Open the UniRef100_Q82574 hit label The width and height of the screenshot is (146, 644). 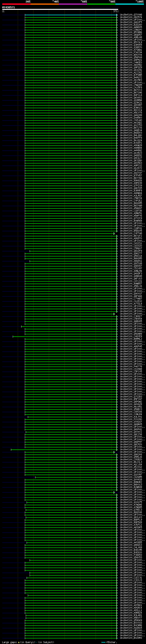[131, 17]
